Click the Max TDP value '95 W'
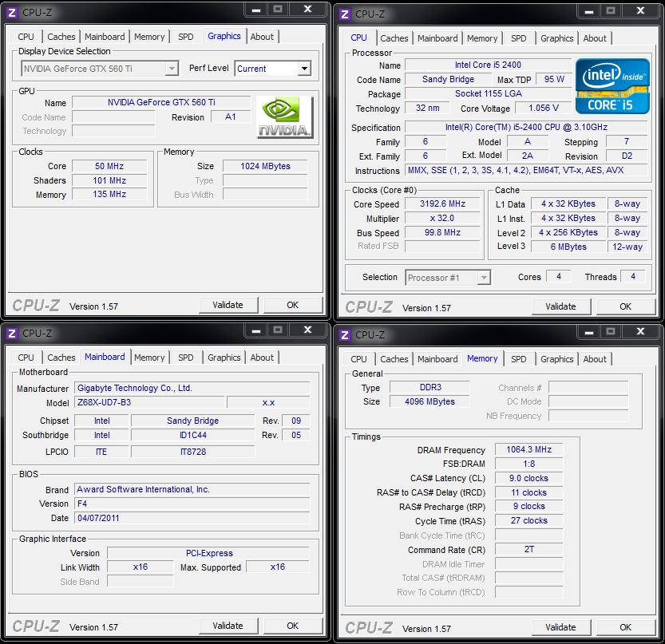This screenshot has width=665, height=644. point(554,79)
